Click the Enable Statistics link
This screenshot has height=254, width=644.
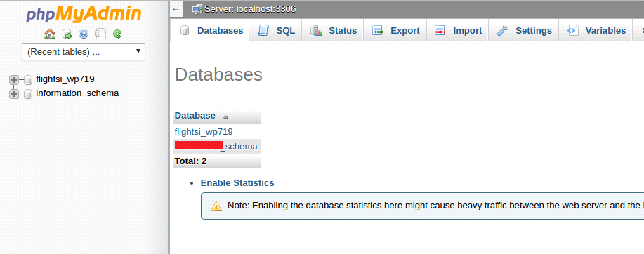pyautogui.click(x=237, y=183)
